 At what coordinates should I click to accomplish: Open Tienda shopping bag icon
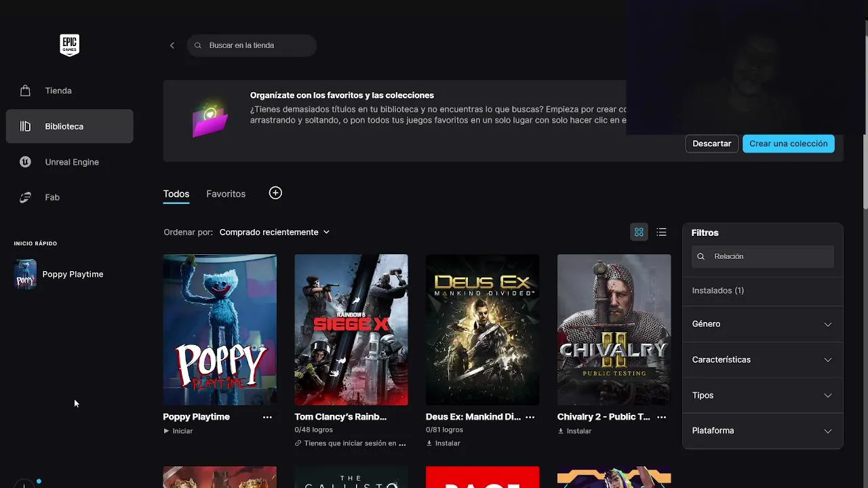25,91
